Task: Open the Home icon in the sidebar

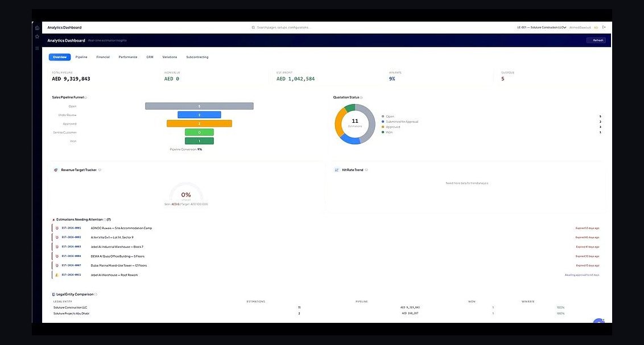Action: point(37,28)
